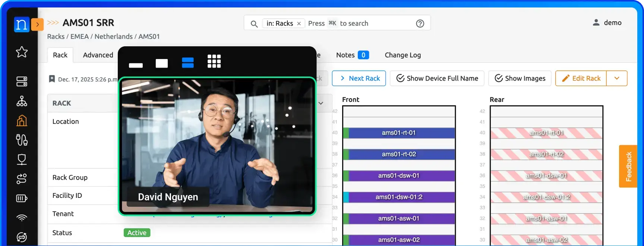The image size is (644, 246).
Task: Expand the sidebar with the orange arrow
Action: pos(37,24)
